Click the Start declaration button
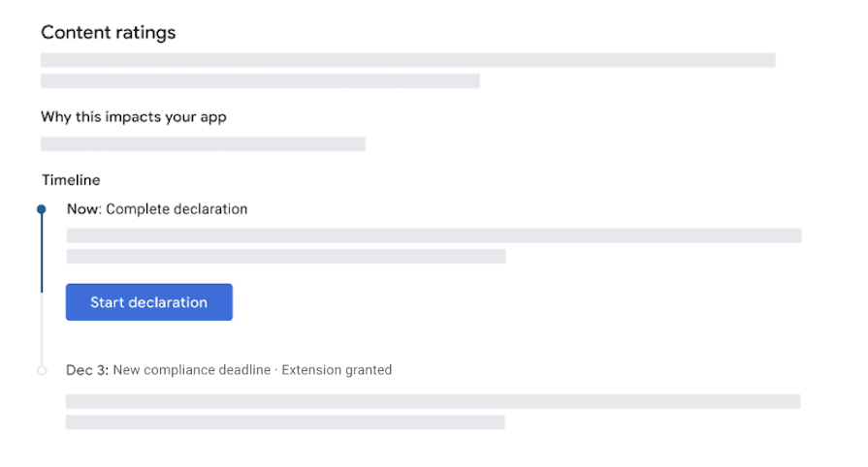 click(149, 302)
